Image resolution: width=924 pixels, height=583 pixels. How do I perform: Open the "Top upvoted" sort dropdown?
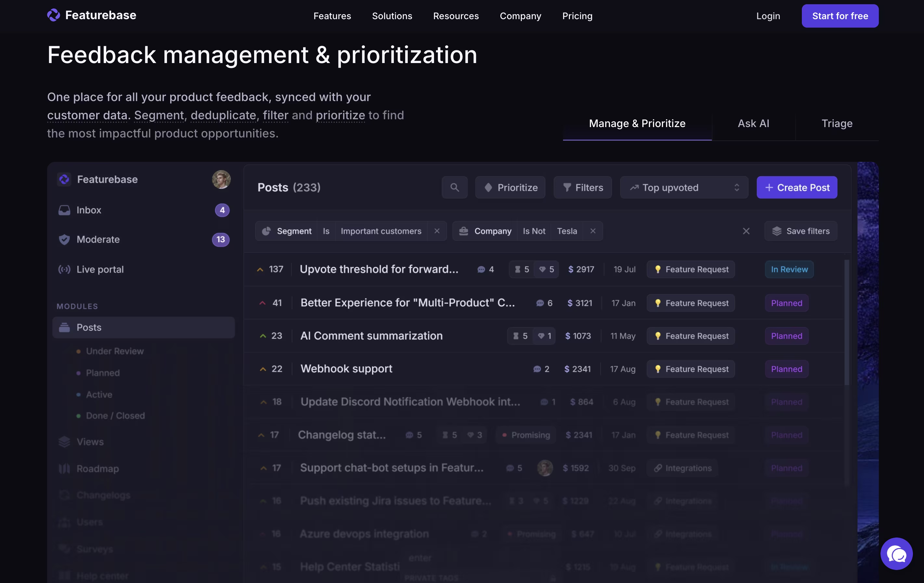684,188
